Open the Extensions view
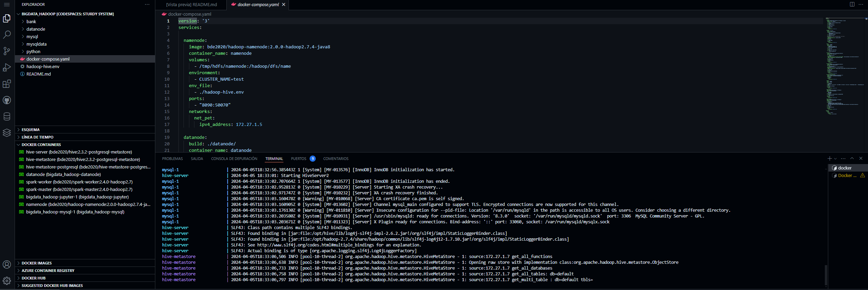 tap(7, 84)
